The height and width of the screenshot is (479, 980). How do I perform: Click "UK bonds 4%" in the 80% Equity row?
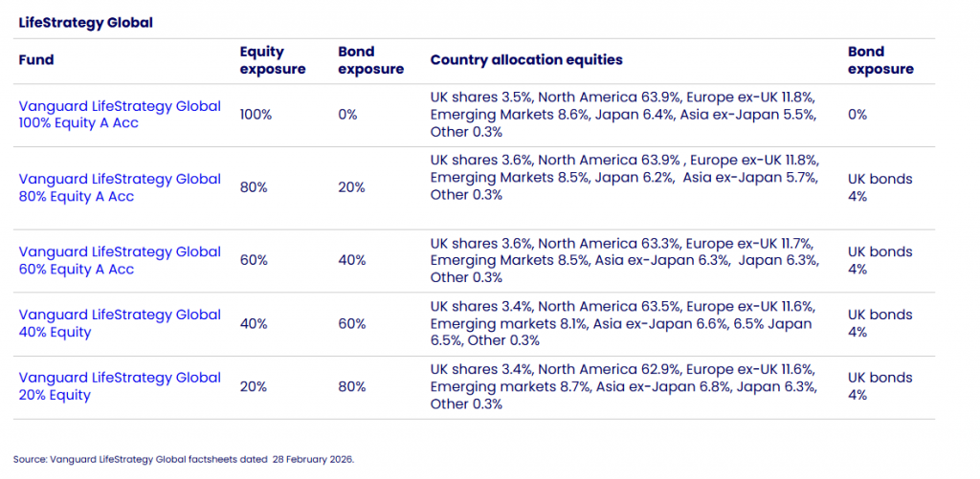tap(880, 187)
